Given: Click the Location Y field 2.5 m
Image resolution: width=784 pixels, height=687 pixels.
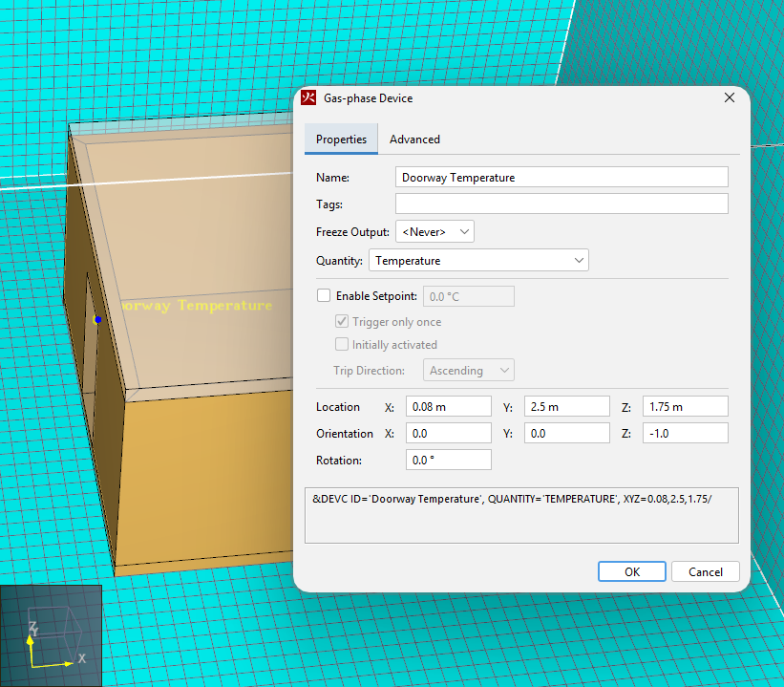Looking at the screenshot, I should coord(567,406).
